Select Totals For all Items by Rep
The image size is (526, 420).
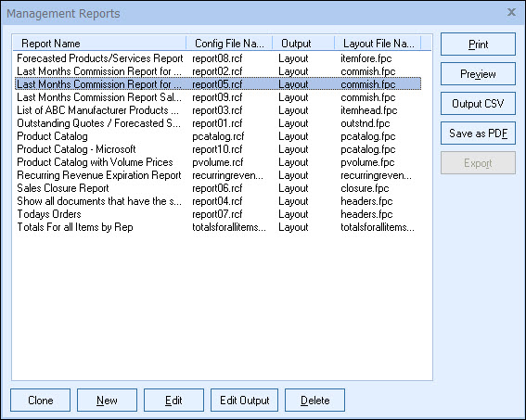[218, 227]
